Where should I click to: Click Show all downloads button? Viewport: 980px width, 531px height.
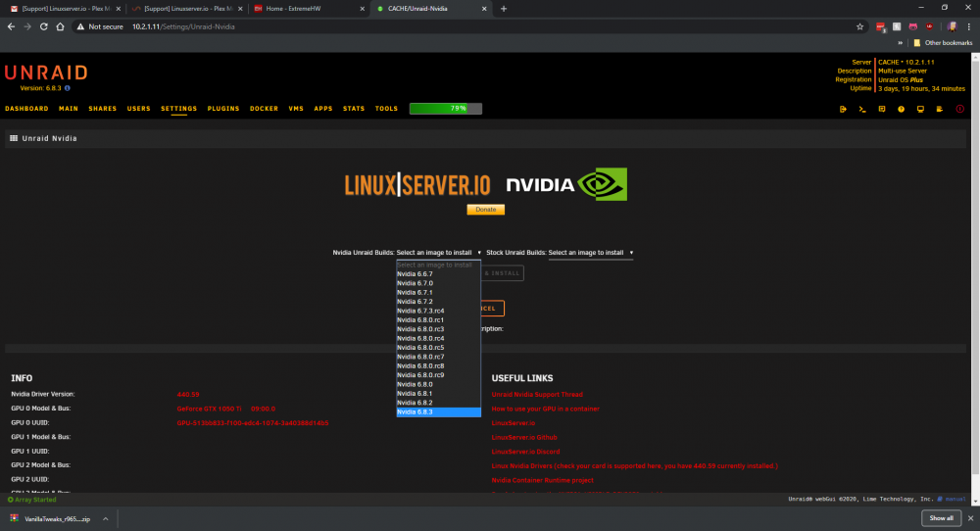[x=941, y=518]
